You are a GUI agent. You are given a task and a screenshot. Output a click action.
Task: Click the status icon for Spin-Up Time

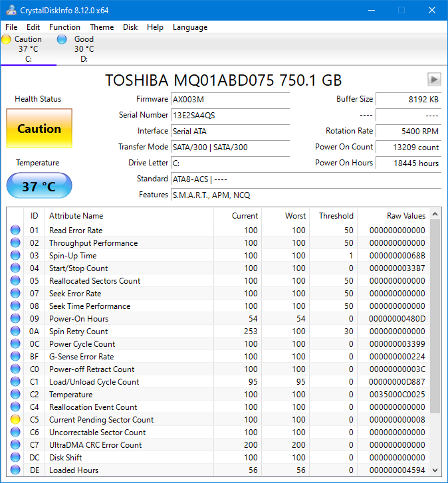coord(15,255)
